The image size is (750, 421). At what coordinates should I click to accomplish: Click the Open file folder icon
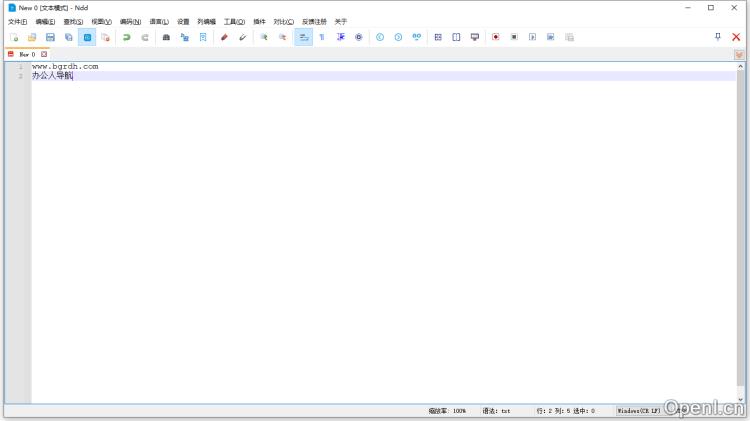pyautogui.click(x=32, y=37)
